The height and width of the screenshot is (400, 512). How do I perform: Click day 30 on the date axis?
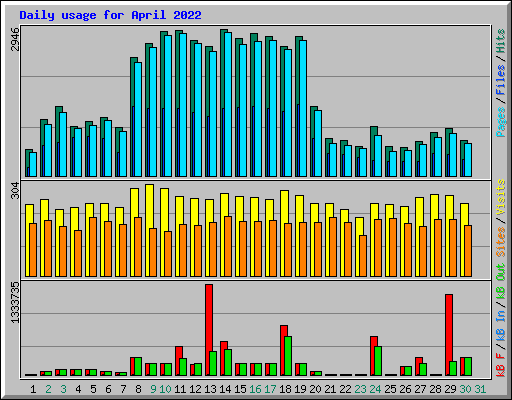pos(465,389)
